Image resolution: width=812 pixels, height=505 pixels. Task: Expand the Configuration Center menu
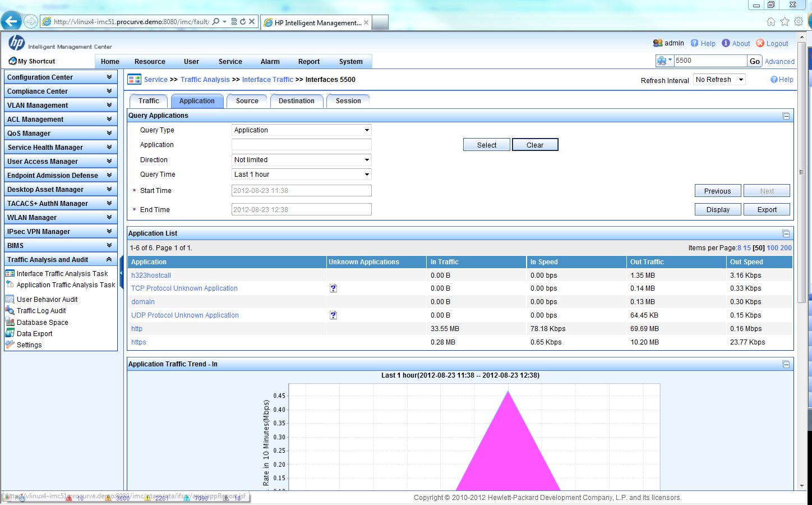pos(61,77)
